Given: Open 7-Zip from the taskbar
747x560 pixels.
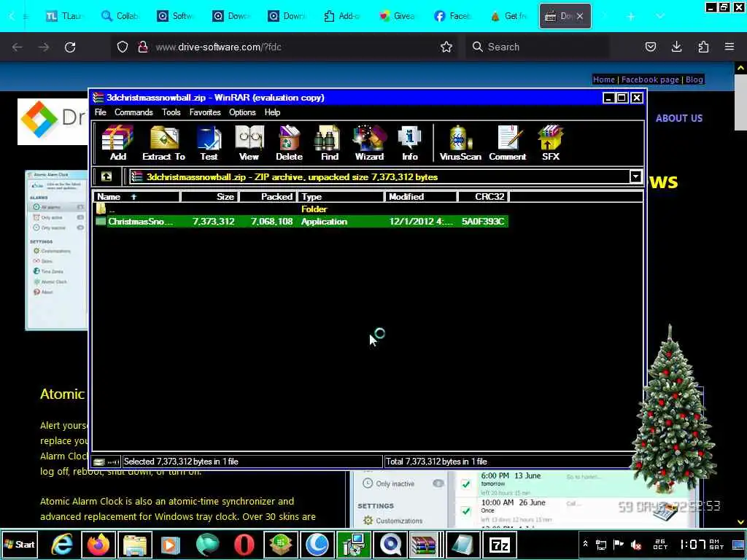Looking at the screenshot, I should point(499,544).
